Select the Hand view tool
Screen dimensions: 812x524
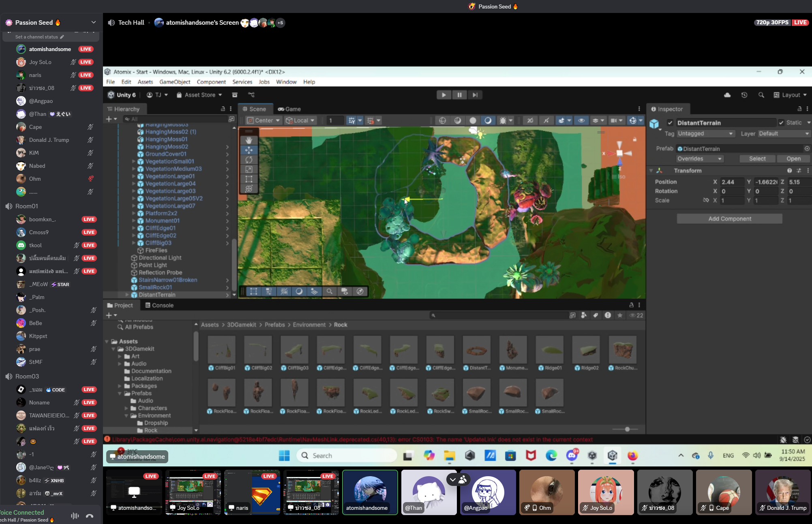pyautogui.click(x=249, y=140)
